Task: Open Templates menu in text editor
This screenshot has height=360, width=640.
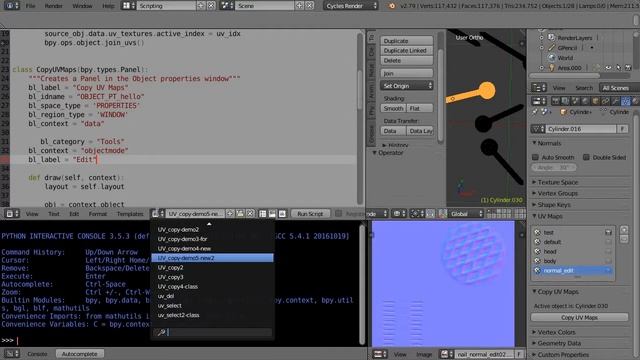Action: 130,213
